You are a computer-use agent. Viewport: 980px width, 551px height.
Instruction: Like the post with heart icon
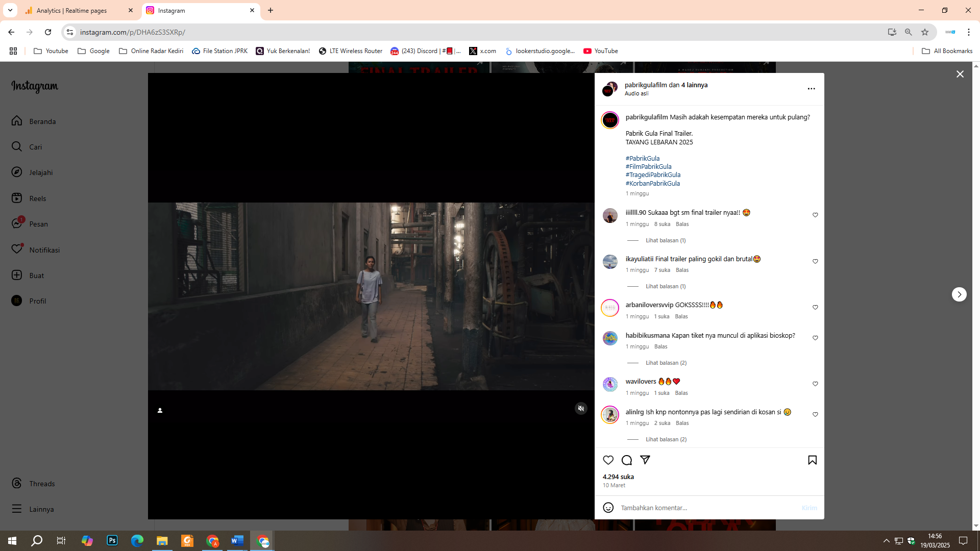click(x=608, y=460)
